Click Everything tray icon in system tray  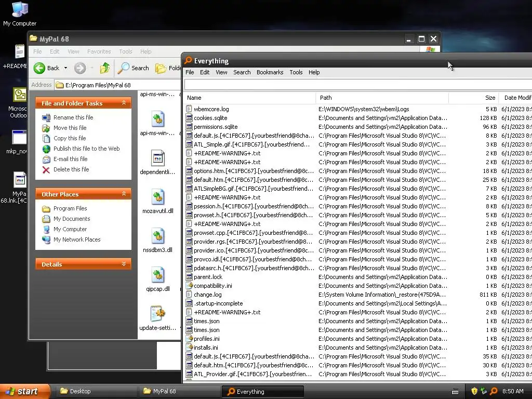point(494,391)
